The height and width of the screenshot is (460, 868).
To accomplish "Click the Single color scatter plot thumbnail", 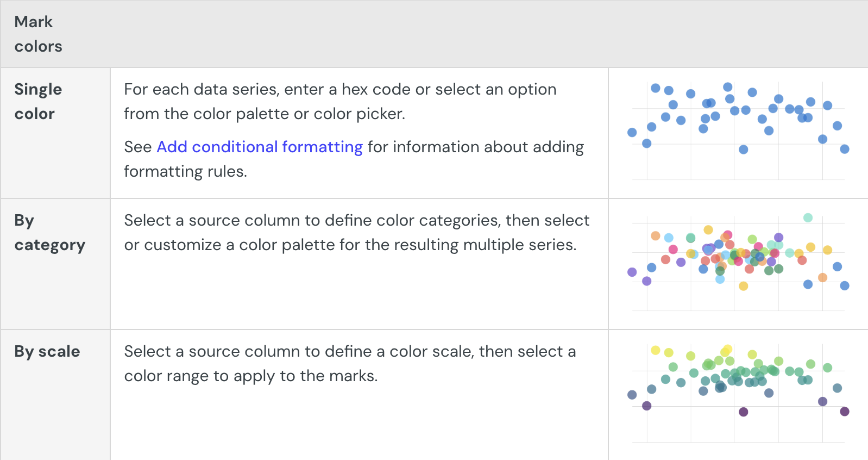I will click(x=738, y=130).
